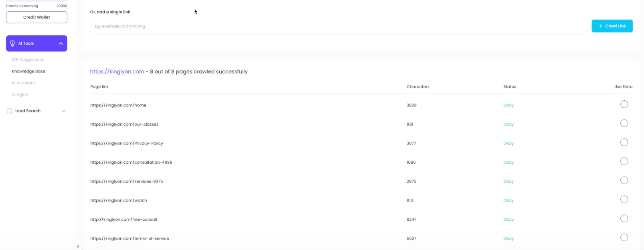Go to AI Assistant section

[x=23, y=83]
